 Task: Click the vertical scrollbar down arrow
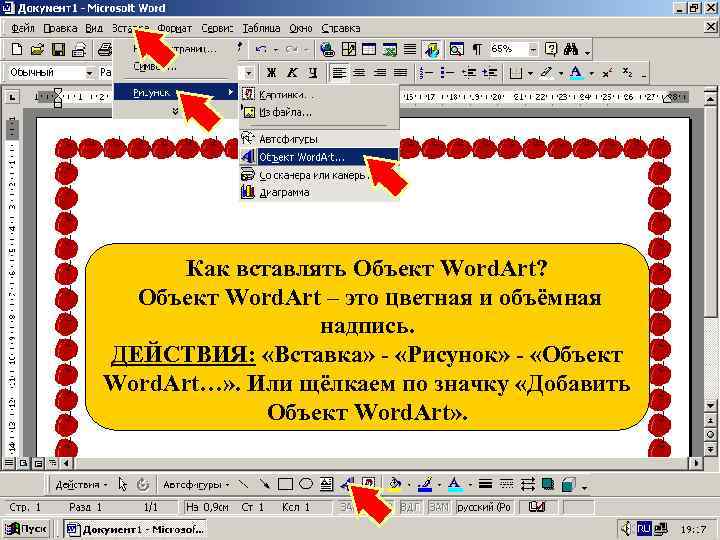(710, 406)
